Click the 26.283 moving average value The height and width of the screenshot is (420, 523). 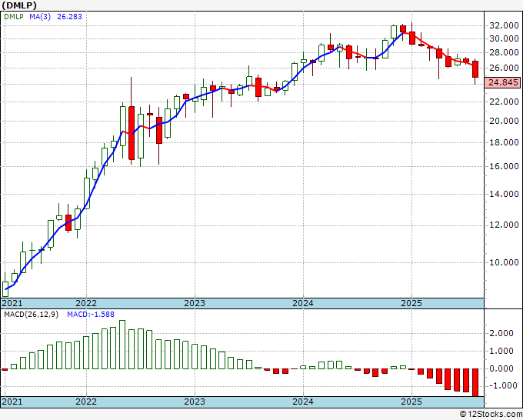(x=69, y=16)
